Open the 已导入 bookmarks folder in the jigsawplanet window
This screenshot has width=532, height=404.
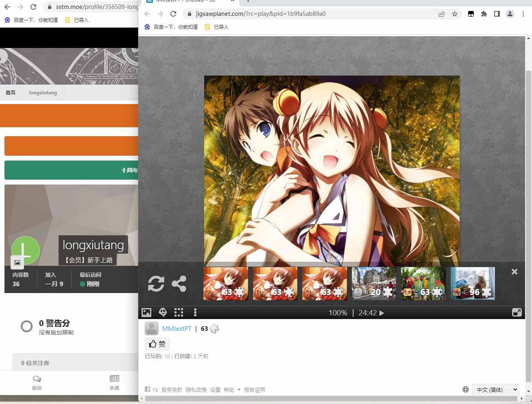(x=217, y=27)
